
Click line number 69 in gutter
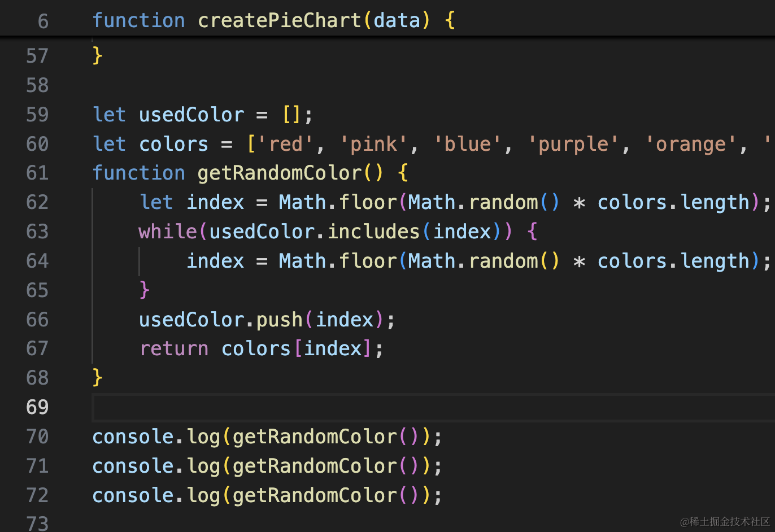click(x=37, y=407)
